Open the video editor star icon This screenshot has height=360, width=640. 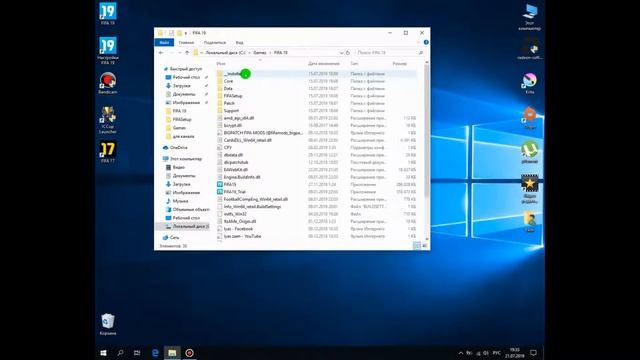pyautogui.click(x=530, y=189)
